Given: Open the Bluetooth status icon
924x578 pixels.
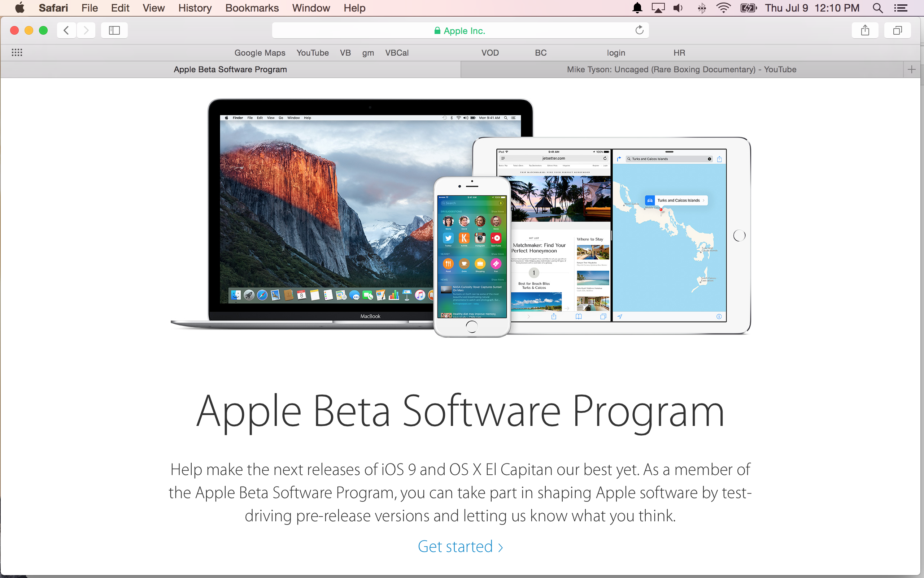Looking at the screenshot, I should (x=702, y=8).
